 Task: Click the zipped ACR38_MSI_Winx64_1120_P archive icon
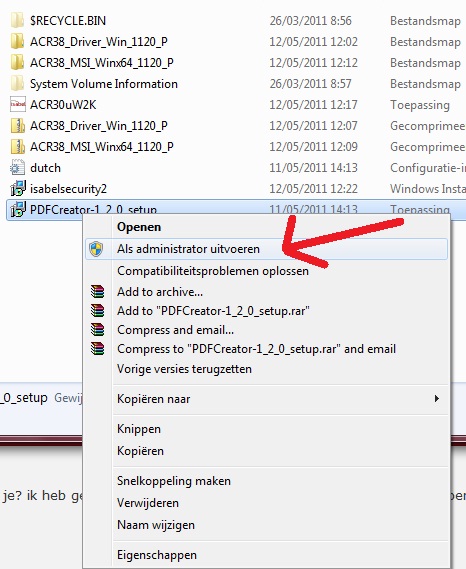click(17, 147)
